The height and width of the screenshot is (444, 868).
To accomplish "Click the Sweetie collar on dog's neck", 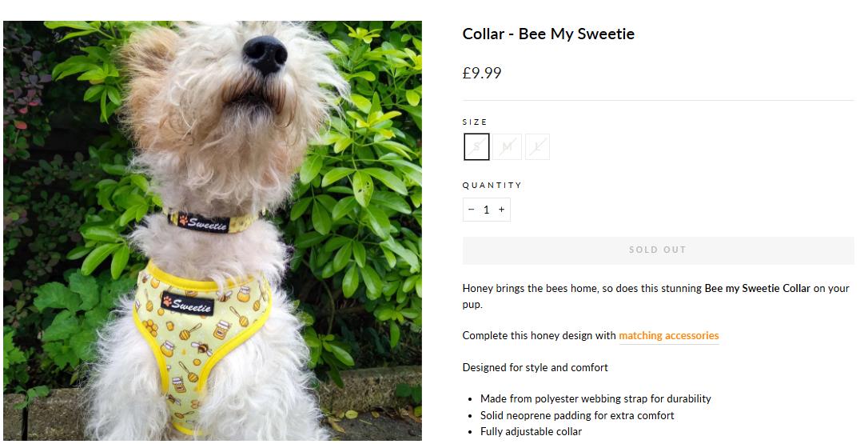I will click(203, 222).
